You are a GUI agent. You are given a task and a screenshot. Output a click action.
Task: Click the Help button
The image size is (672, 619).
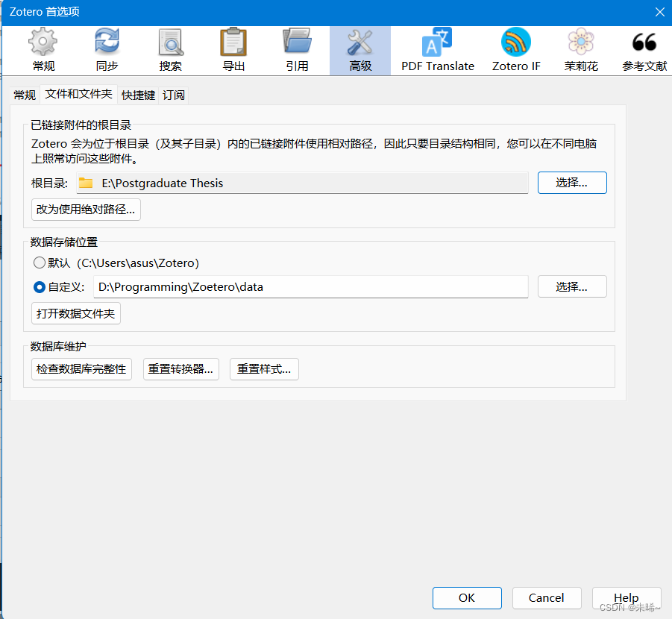coord(627,598)
